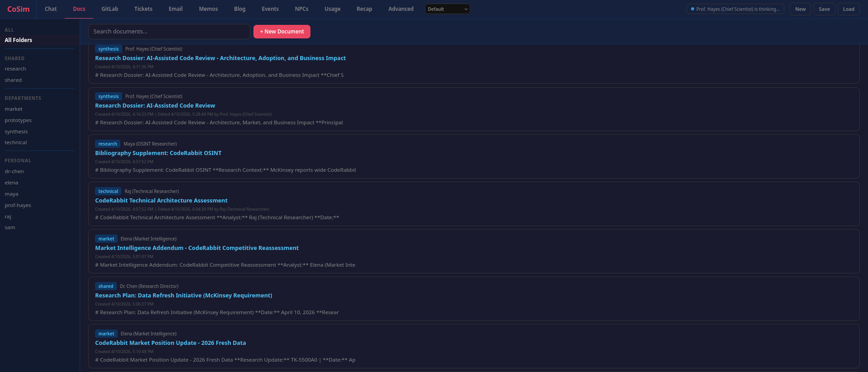This screenshot has width=868, height=372.
Task: Open the Default preset dropdown
Action: [447, 9]
